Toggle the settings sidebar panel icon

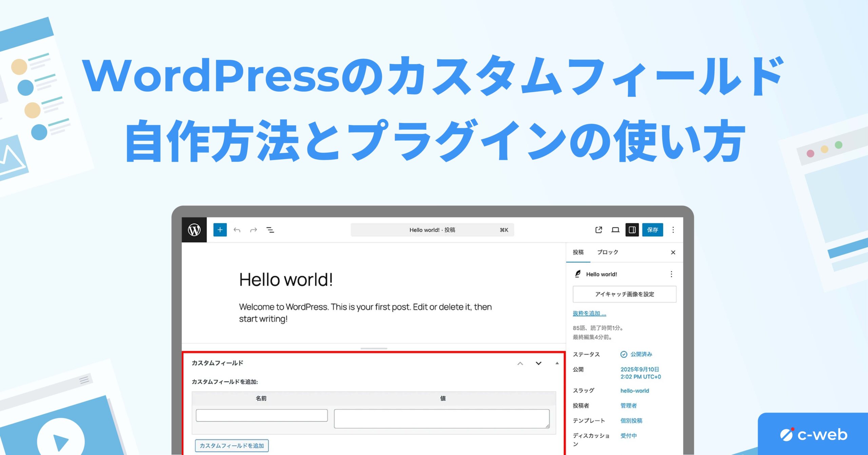(632, 230)
